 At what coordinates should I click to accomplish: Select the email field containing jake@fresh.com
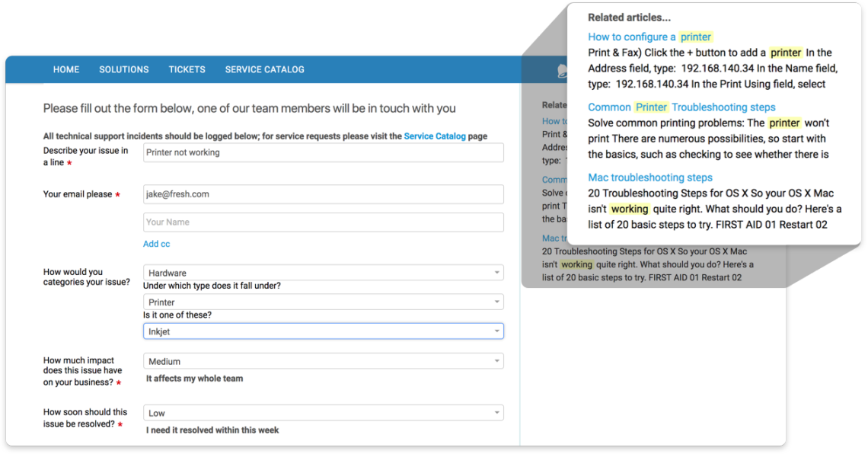pyautogui.click(x=323, y=194)
